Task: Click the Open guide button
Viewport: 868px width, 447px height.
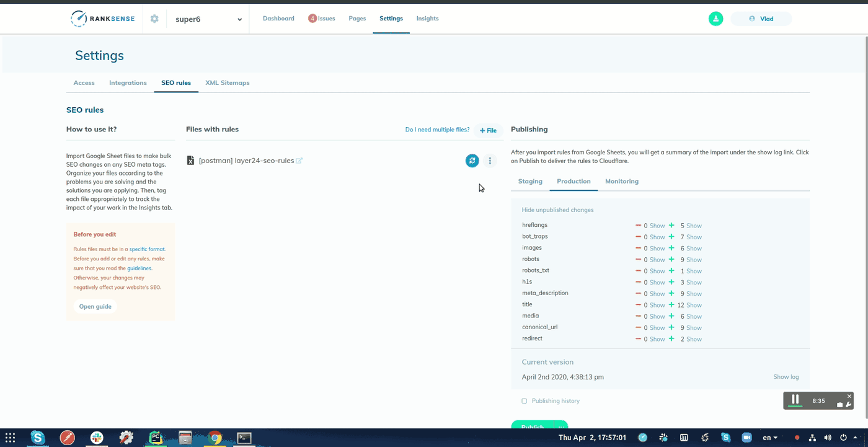Action: tap(95, 306)
